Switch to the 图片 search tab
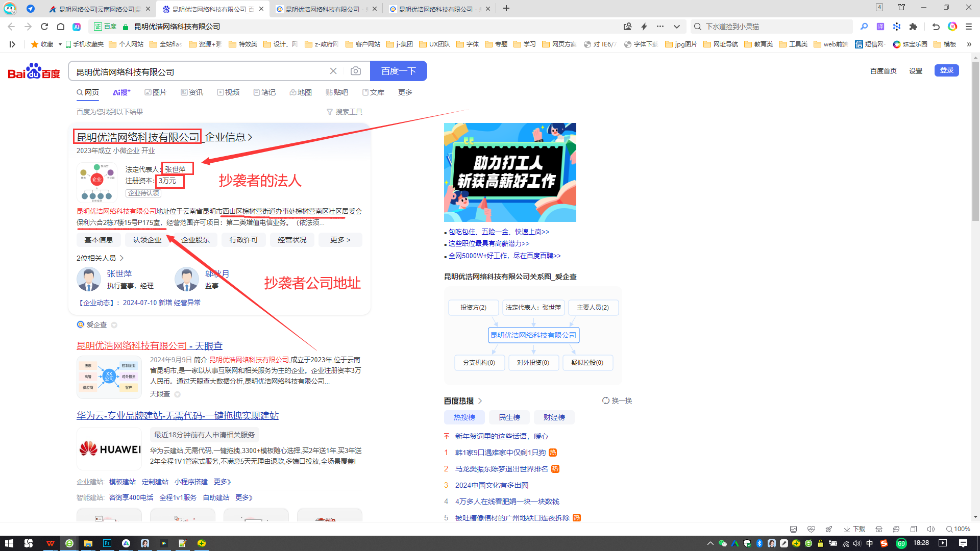This screenshot has height=551, width=980. pyautogui.click(x=156, y=92)
